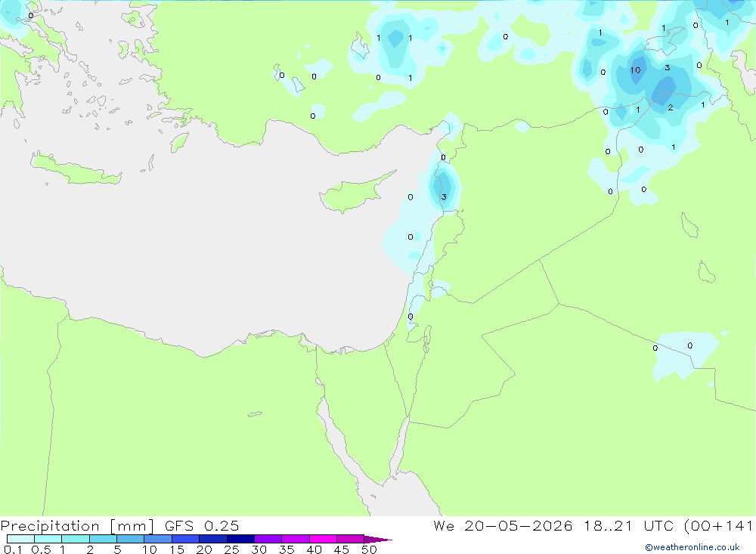Click the 0.5–1 mm legend color swatch

48,539
